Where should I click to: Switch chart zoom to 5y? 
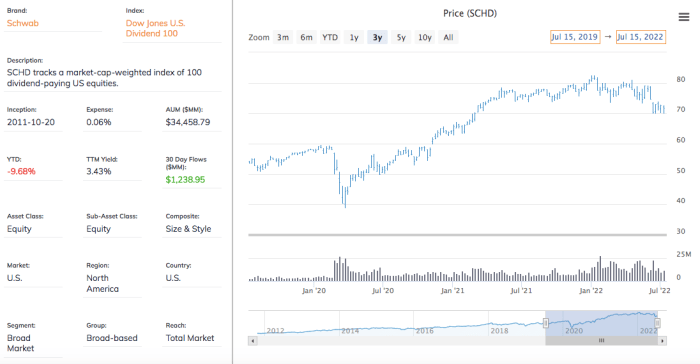tap(401, 38)
